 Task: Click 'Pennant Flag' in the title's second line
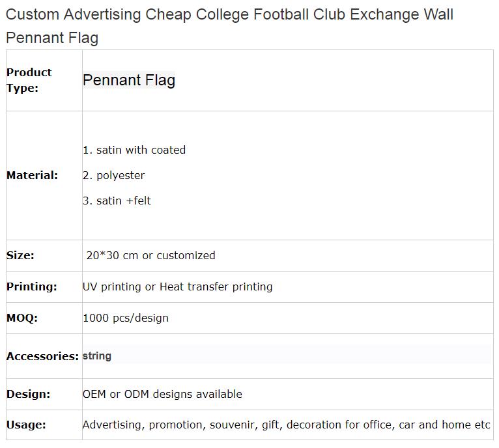(x=52, y=38)
